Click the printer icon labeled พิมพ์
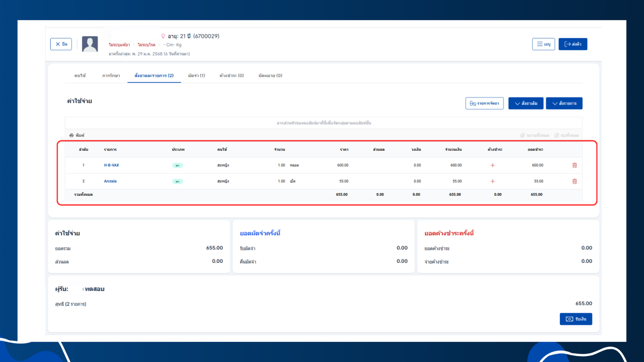Screen dimensions: 644x362 (x=72, y=136)
